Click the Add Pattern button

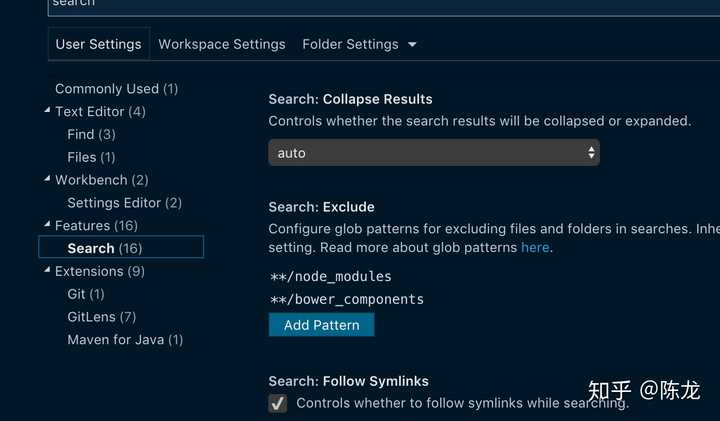321,325
